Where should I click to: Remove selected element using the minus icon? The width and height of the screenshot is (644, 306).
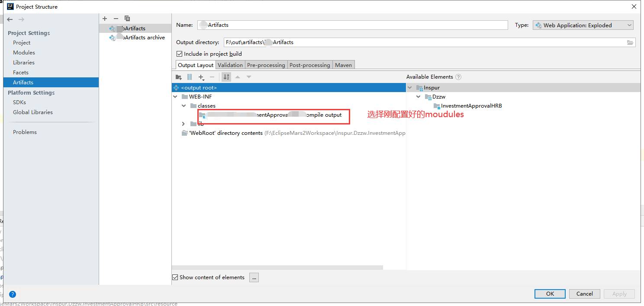click(212, 77)
